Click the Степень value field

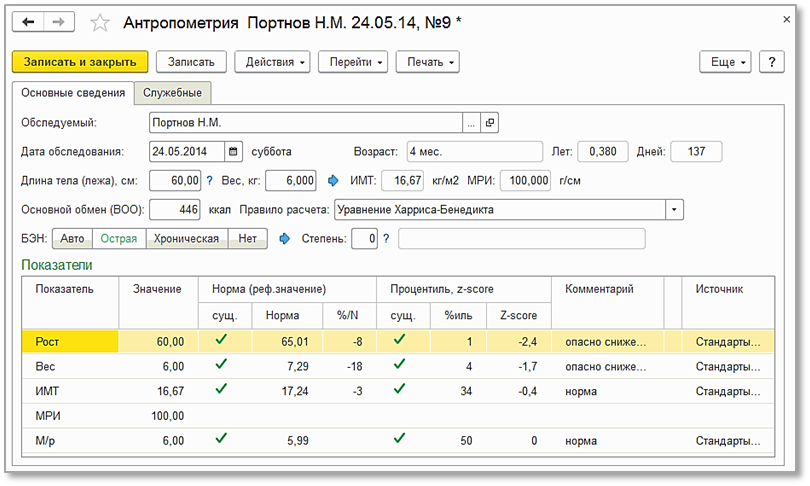[365, 239]
